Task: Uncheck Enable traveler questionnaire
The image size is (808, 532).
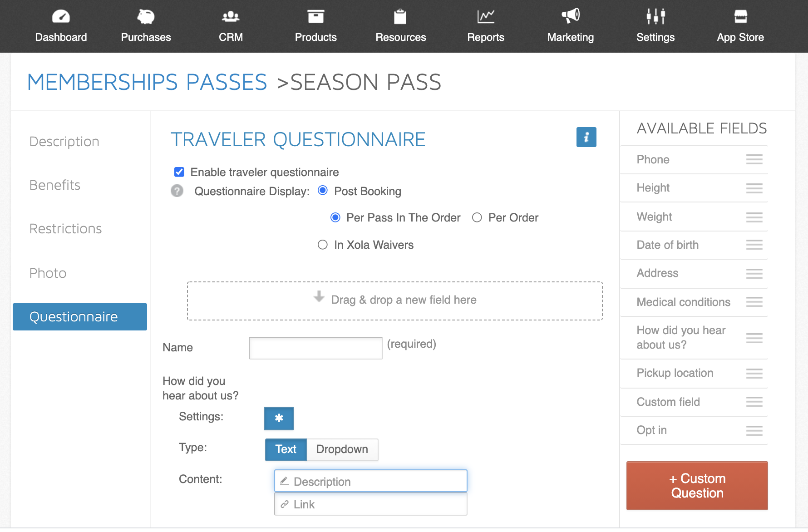Action: click(x=179, y=172)
